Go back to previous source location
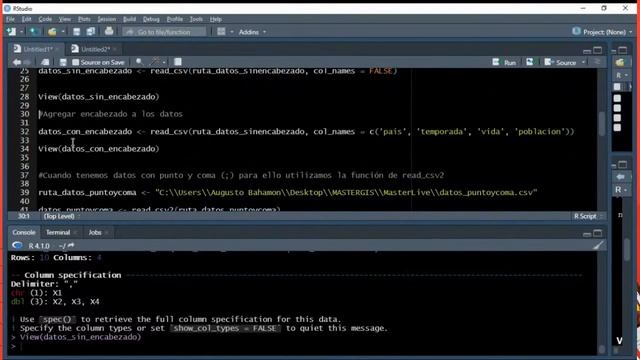 pos(17,62)
